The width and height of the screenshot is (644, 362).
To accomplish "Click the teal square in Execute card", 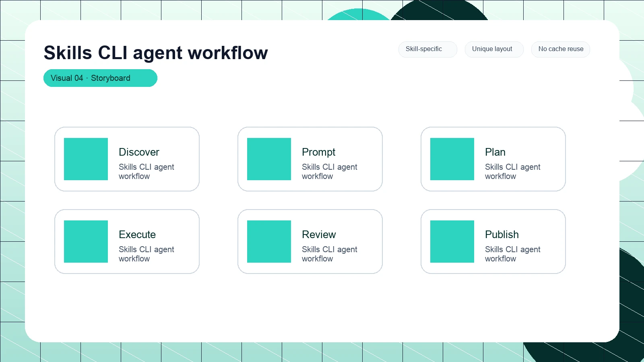I will (86, 241).
